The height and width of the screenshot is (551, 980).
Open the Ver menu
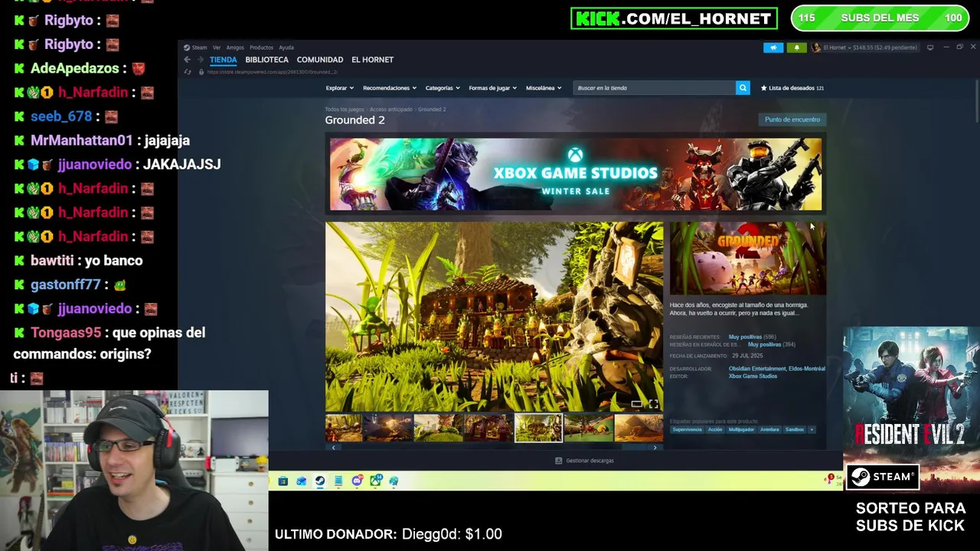coord(217,47)
